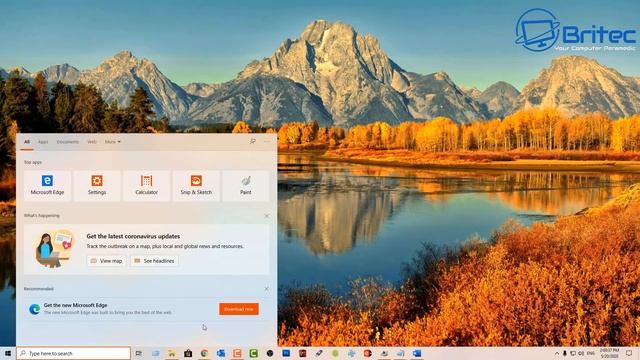The image size is (640, 360).
Task: Open the Action Center notifications icon
Action: point(629,353)
